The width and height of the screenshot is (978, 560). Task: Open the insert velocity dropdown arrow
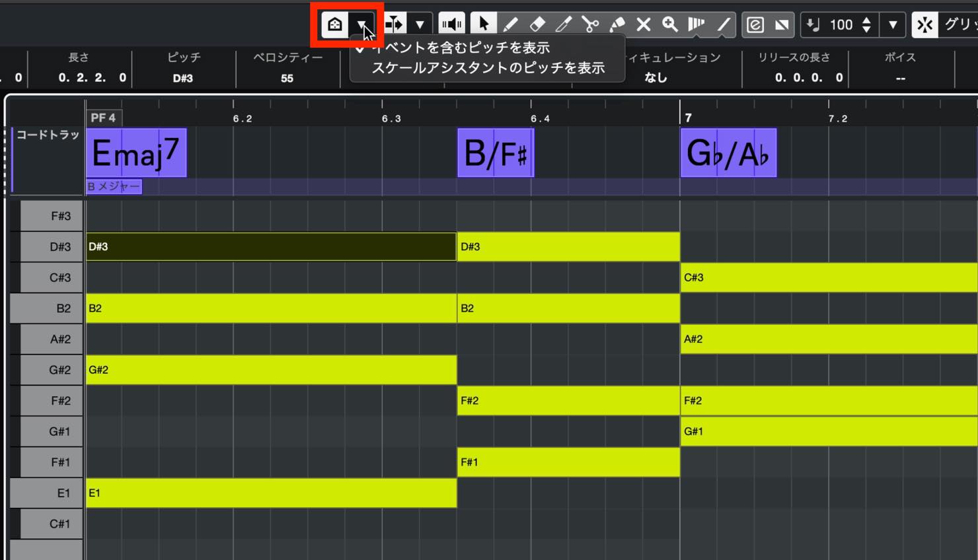[893, 25]
